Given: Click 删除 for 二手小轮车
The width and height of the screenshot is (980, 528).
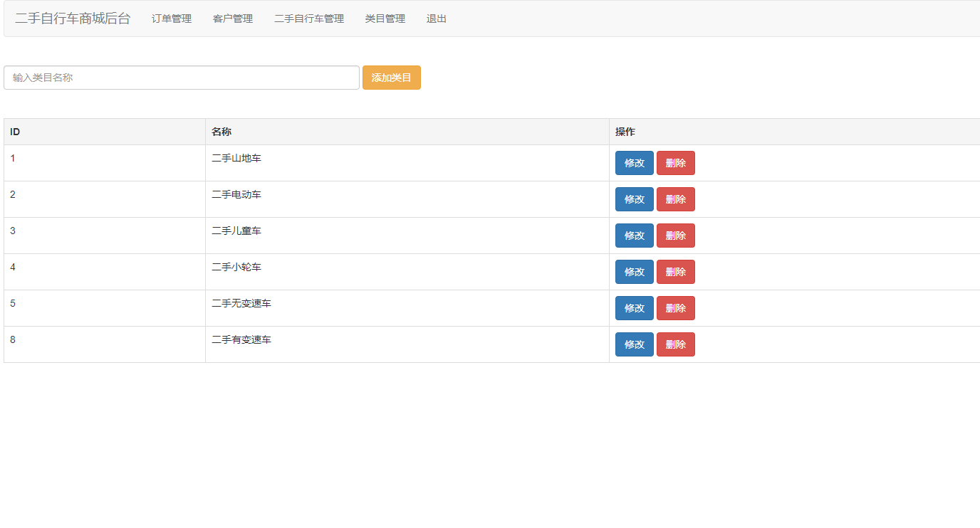Looking at the screenshot, I should 675,272.
